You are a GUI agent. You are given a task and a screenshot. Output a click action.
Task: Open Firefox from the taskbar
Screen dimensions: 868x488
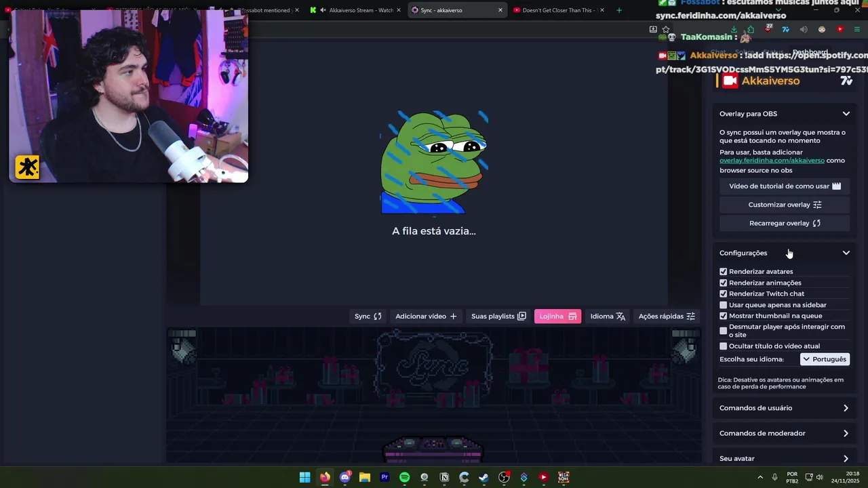tap(325, 477)
